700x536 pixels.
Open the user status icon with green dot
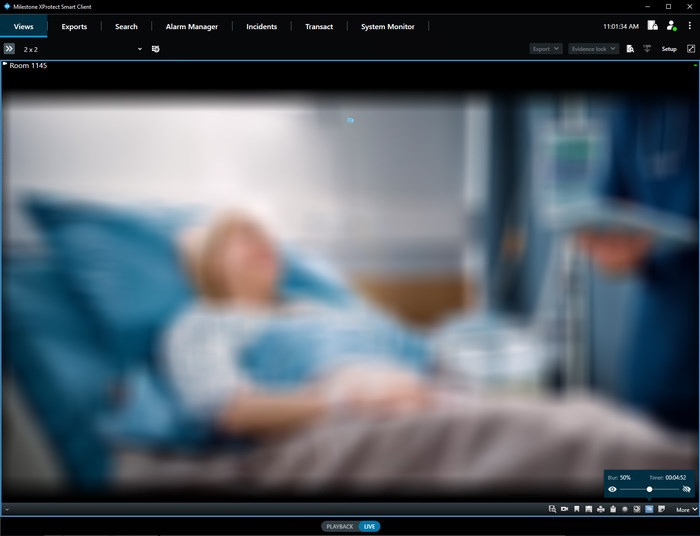click(671, 25)
